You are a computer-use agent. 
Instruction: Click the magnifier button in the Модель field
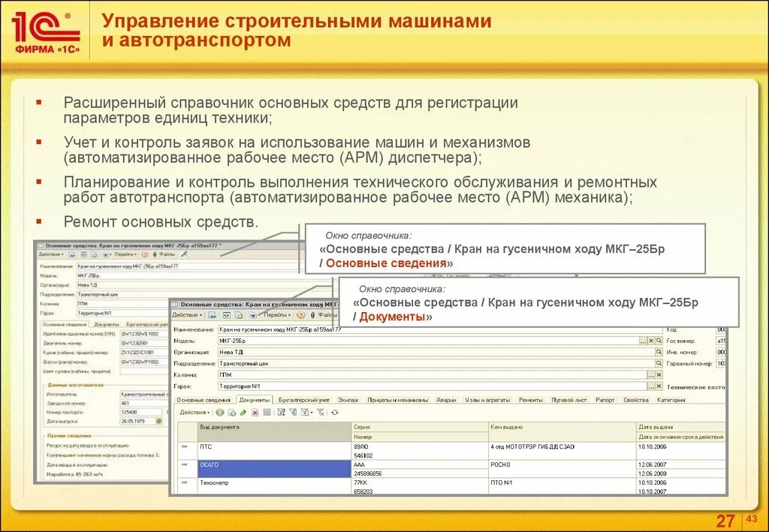pyautogui.click(x=659, y=341)
